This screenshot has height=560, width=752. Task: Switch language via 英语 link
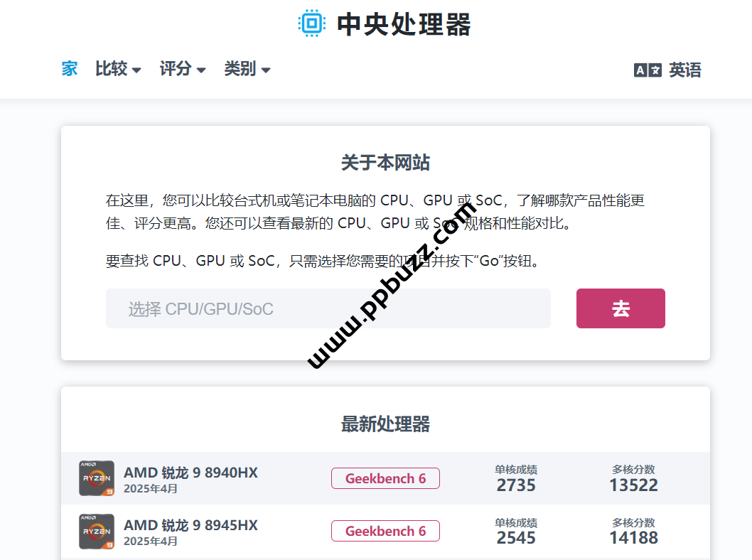[685, 70]
